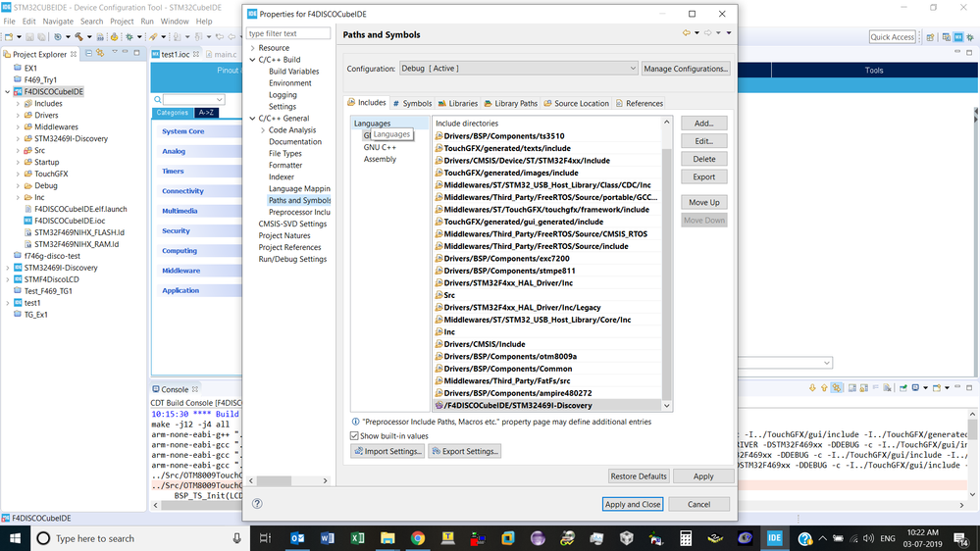This screenshot has height=551, width=980.
Task: Click the Windows Start button
Action: 15,538
